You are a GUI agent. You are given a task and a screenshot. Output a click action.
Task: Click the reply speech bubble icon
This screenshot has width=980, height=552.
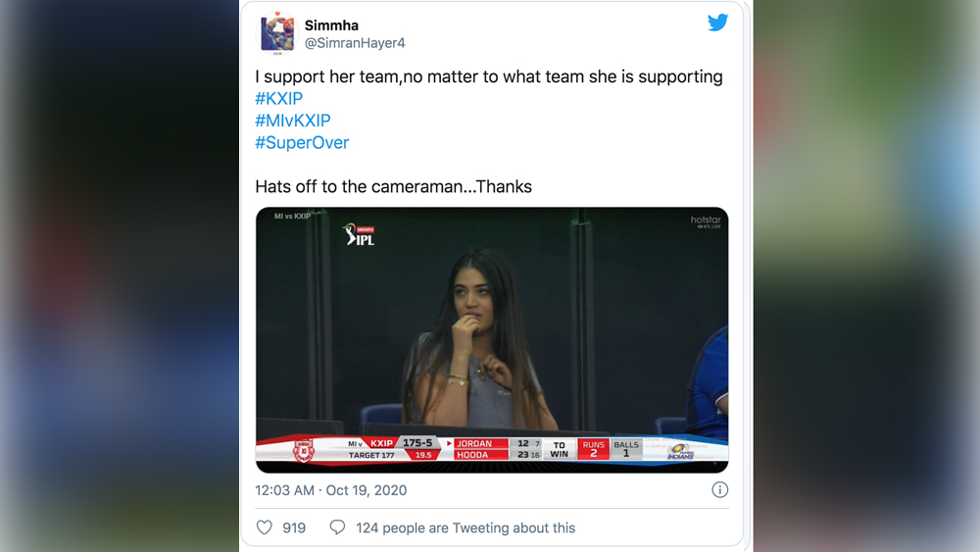coord(337,527)
